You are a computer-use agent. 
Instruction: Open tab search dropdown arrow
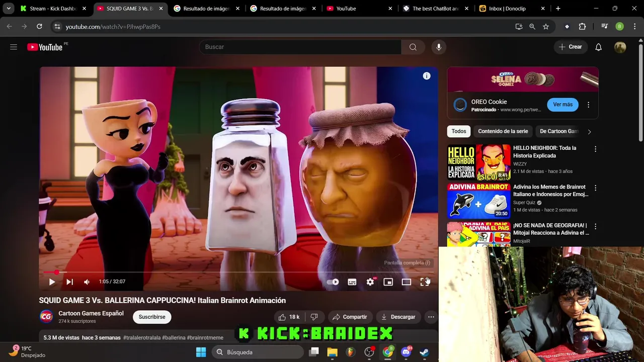(x=9, y=9)
